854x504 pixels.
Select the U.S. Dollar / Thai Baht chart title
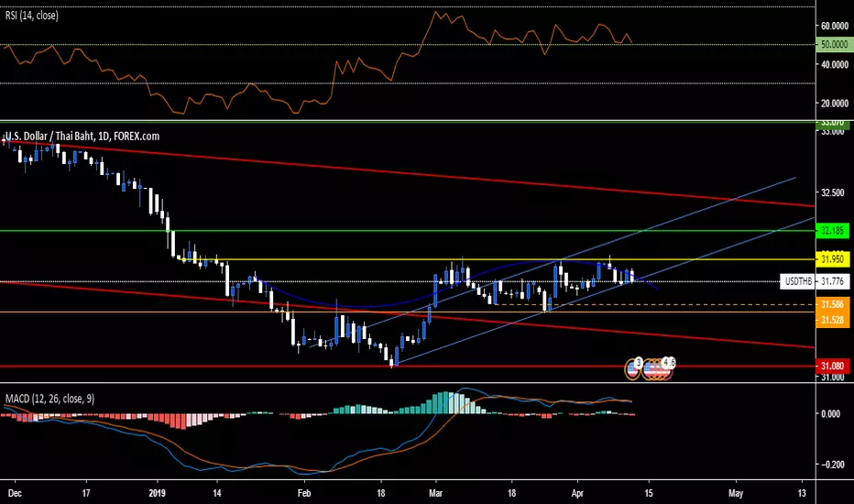[82, 137]
